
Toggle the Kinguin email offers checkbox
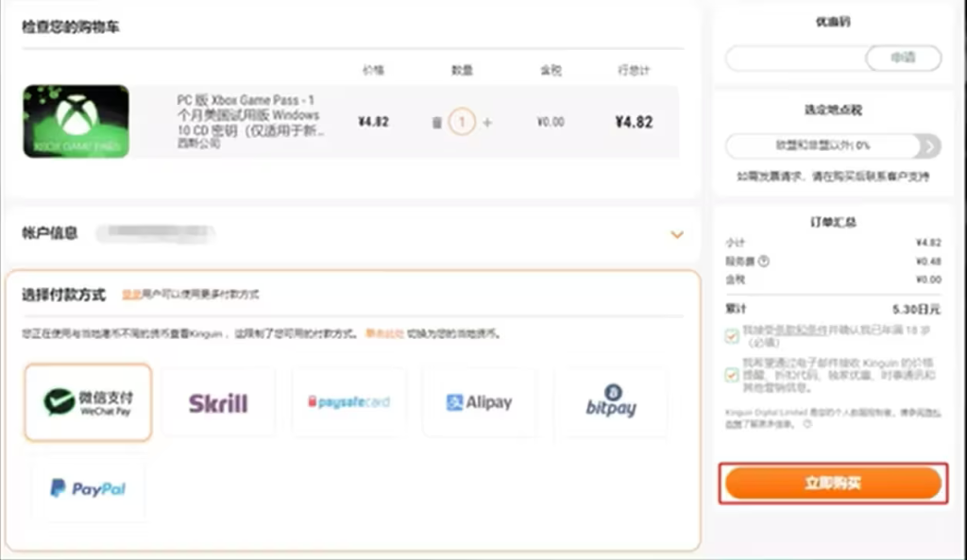[x=732, y=374]
